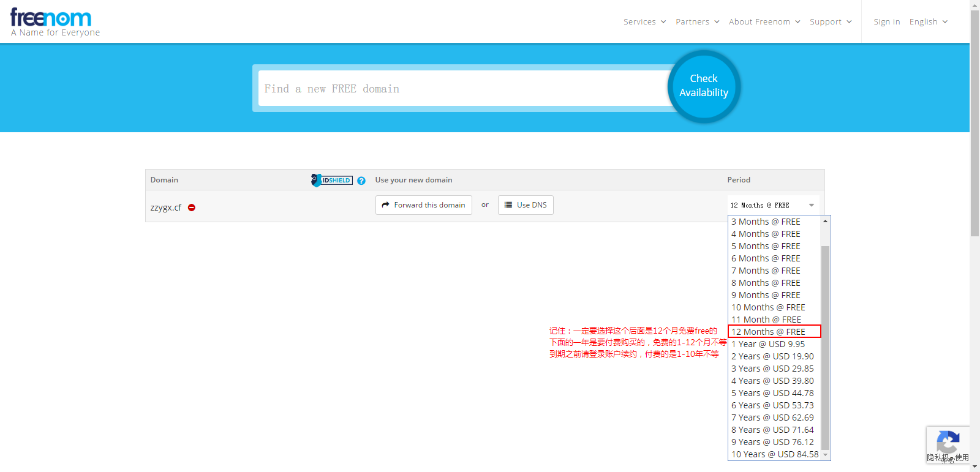Open the English language dropdown
980x472 pixels.
pos(929,21)
